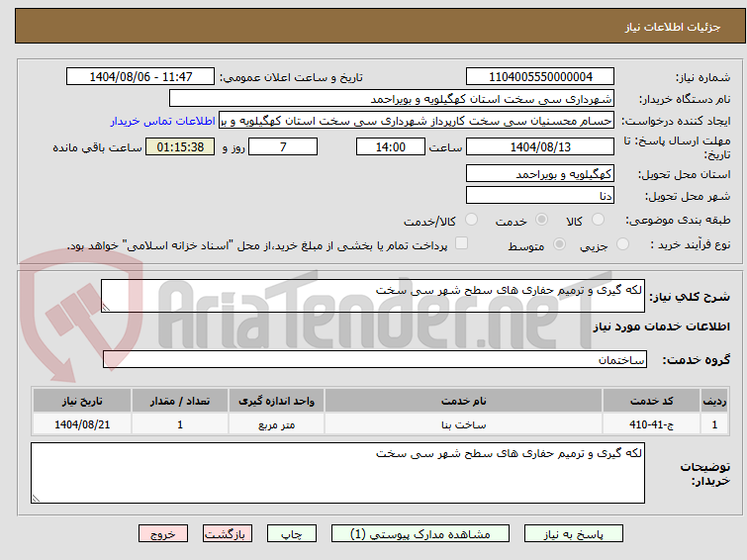Click the ایجاد کننده درخواست field
Viewport: 747px width, 560px height.
pos(417,121)
